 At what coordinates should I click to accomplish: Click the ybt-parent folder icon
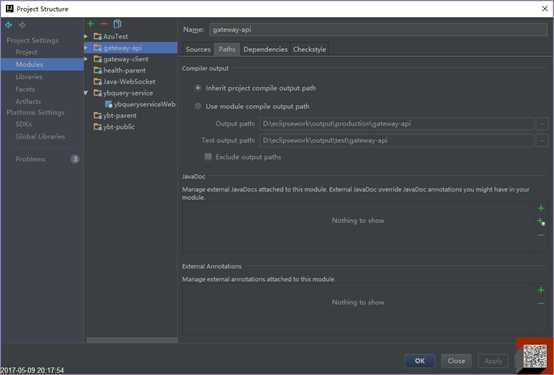98,116
